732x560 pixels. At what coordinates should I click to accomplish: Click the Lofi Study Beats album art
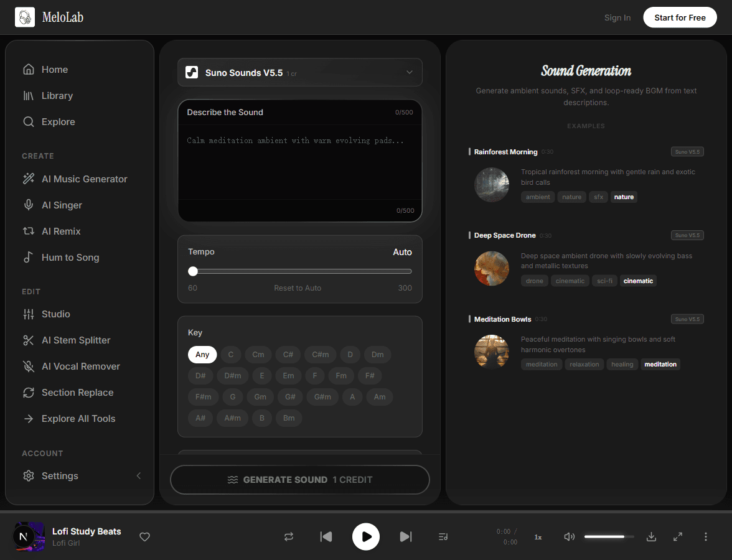(x=29, y=536)
